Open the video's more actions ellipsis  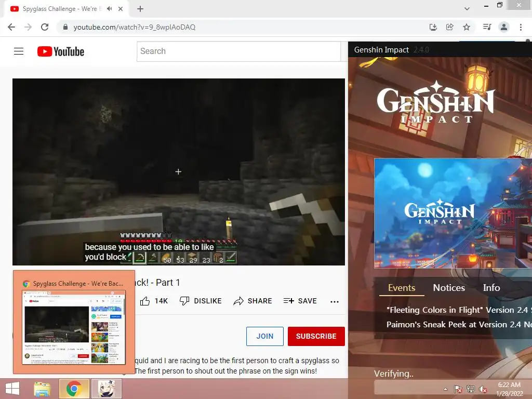[335, 302]
